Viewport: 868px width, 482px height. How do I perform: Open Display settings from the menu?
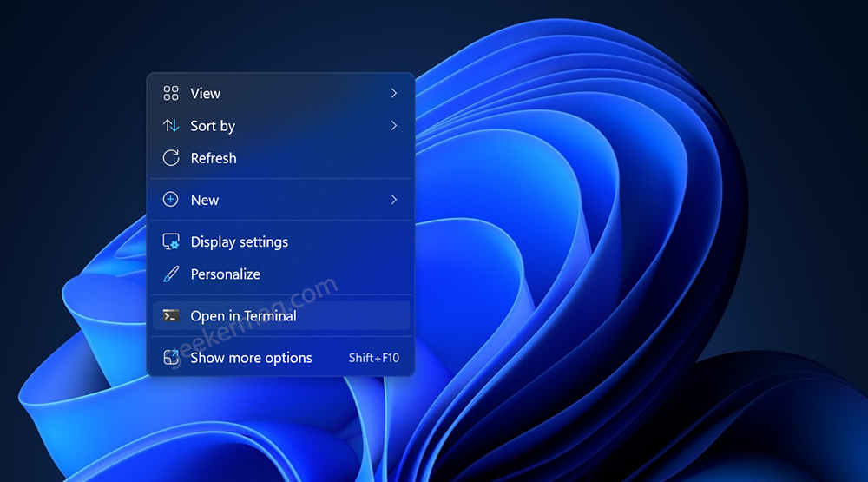tap(281, 241)
